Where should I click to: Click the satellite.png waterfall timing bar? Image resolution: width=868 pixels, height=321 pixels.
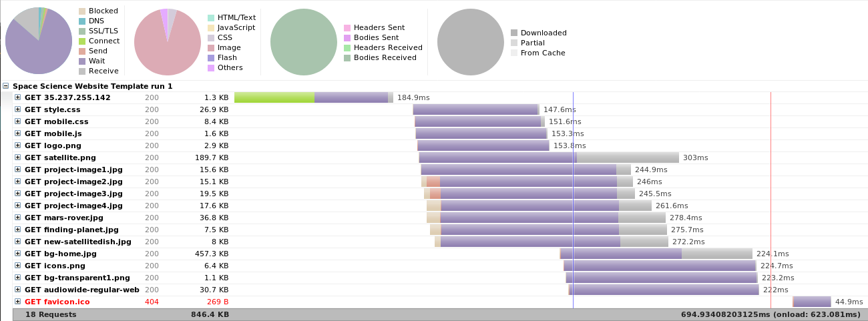pyautogui.click(x=497, y=157)
